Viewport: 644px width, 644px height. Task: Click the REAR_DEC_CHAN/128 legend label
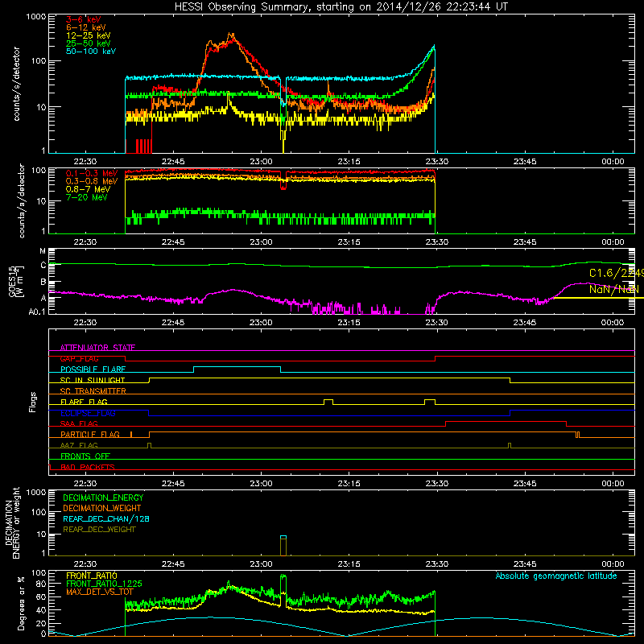pyautogui.click(x=106, y=518)
